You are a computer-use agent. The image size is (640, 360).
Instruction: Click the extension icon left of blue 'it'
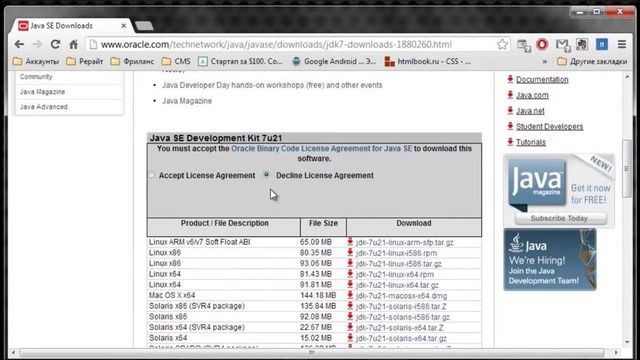pos(582,44)
